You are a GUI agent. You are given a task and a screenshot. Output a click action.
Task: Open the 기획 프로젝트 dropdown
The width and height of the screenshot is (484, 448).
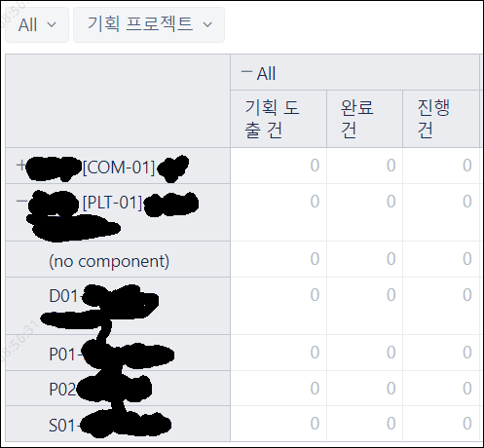coord(149,25)
